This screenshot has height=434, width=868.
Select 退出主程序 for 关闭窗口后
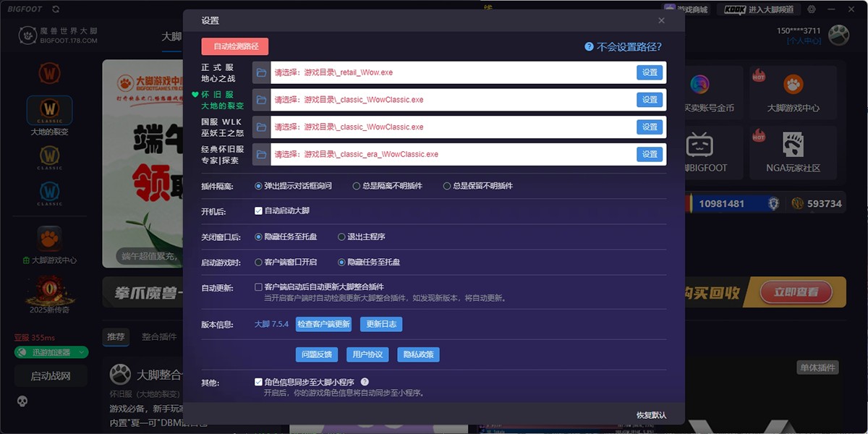point(341,237)
